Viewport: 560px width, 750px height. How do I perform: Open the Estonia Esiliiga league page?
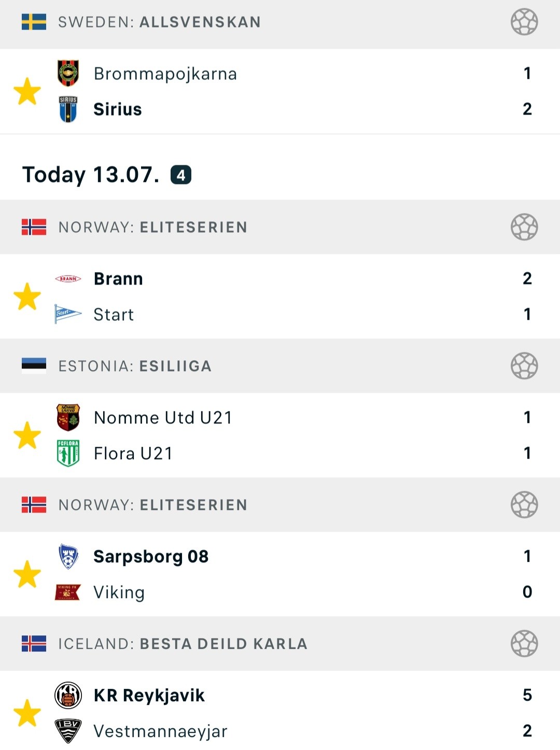click(x=280, y=366)
